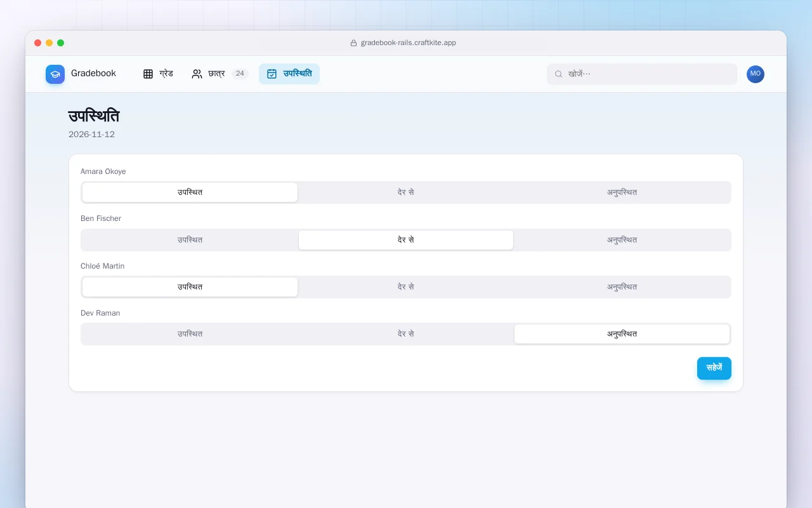
Task: Choose अनुपस्थित for Chloé Martin
Action: [x=622, y=287]
